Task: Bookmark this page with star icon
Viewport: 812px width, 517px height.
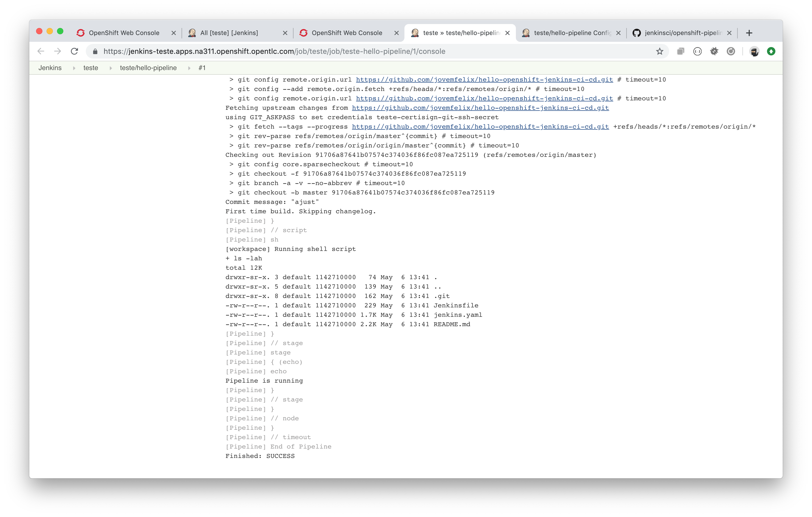Action: pyautogui.click(x=659, y=51)
